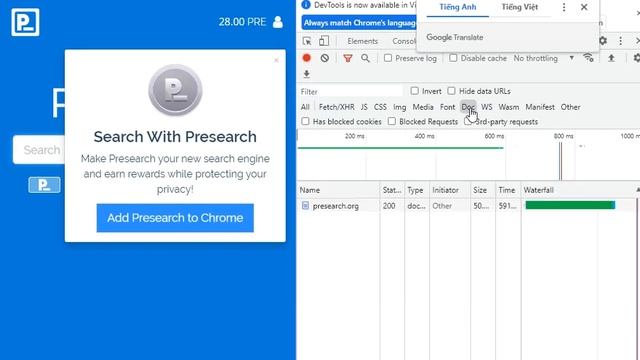Screen dimensions: 640x360
Task: Click the Waterfall column header
Action: pos(580,190)
